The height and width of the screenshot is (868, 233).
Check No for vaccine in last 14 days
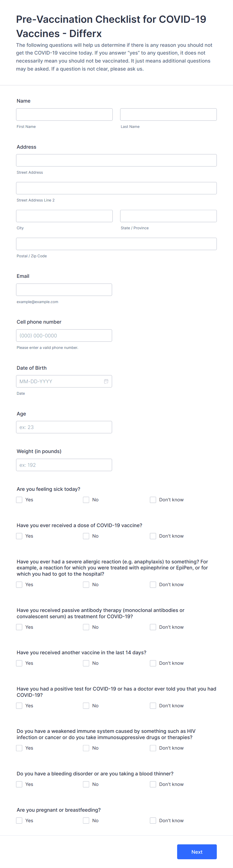click(x=86, y=663)
